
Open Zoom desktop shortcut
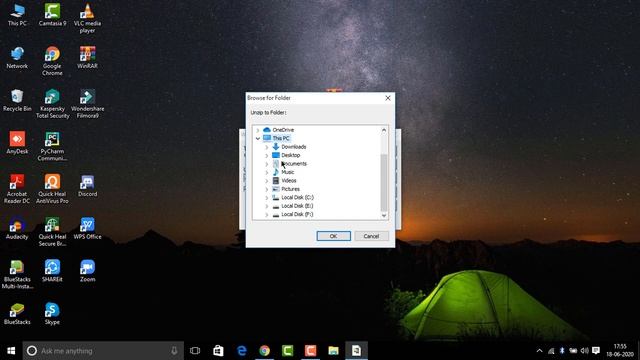(x=87, y=271)
